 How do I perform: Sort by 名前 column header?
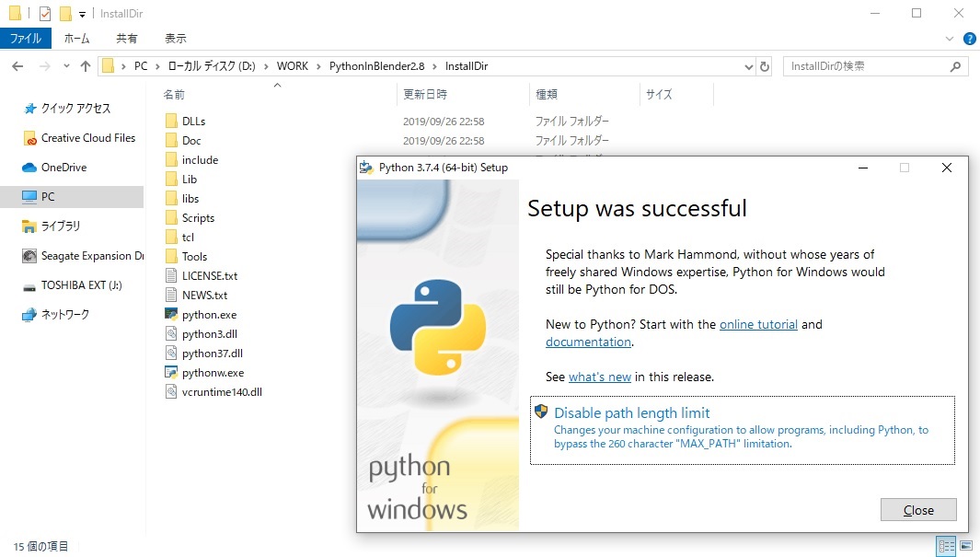174,95
